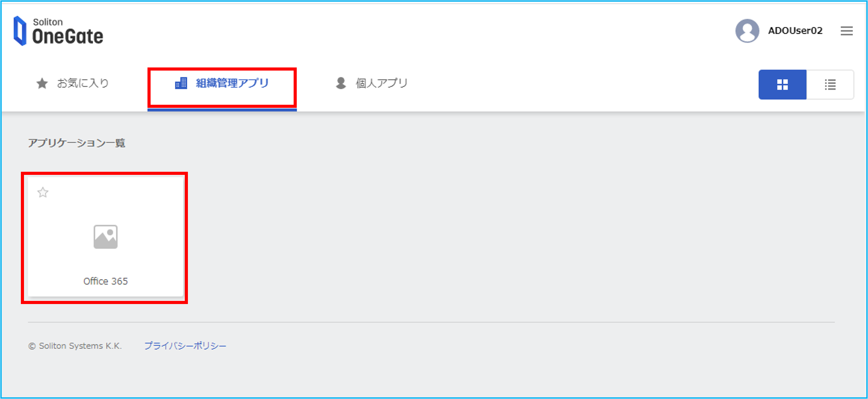Viewport: 868px width, 399px height.
Task: Click the user avatar icon
Action: pos(747,31)
